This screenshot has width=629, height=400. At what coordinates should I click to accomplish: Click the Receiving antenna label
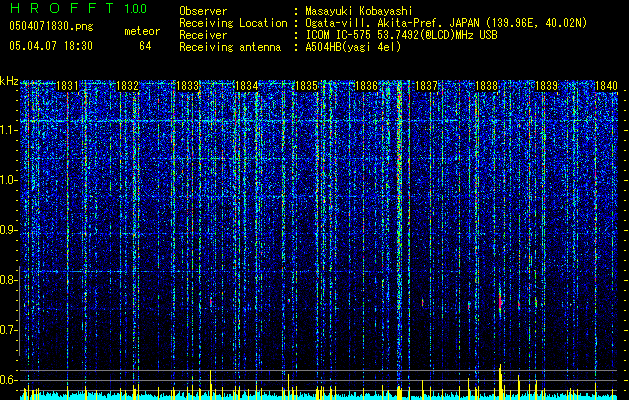point(230,47)
